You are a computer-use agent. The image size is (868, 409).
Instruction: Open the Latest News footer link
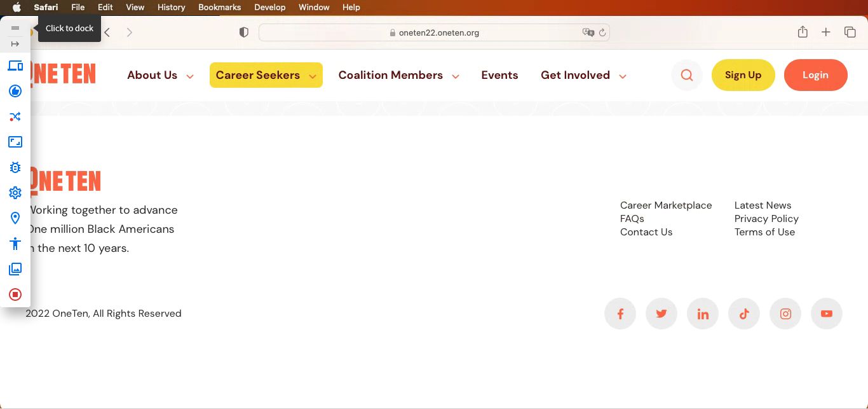pos(763,205)
